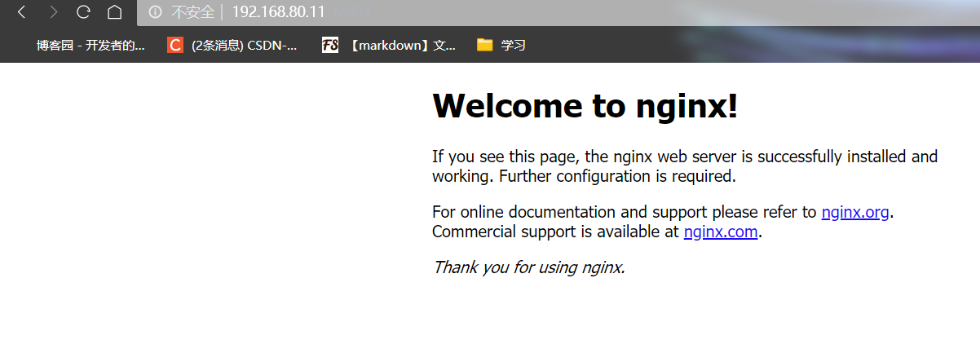Screen dimensions: 980x362
Task: Open the 博客园 bookmark
Action: tap(90, 46)
